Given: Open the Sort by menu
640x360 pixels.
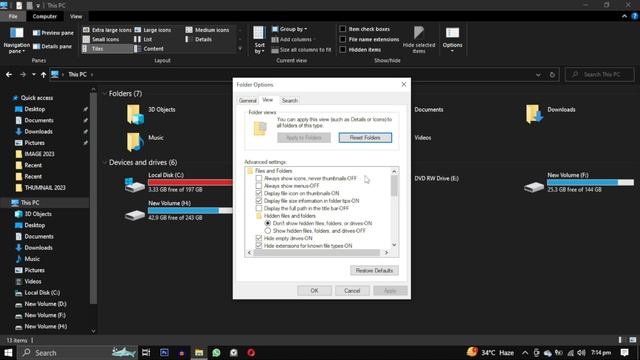Looking at the screenshot, I should tap(259, 40).
